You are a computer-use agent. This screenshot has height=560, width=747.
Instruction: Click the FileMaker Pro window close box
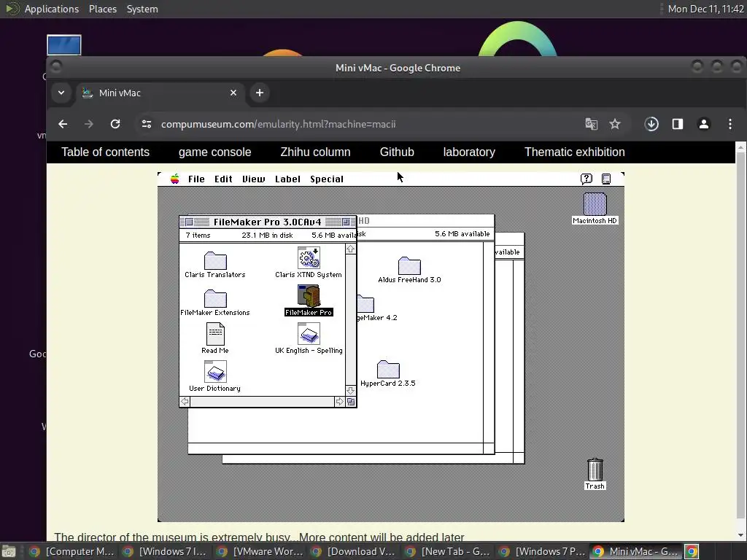[189, 222]
